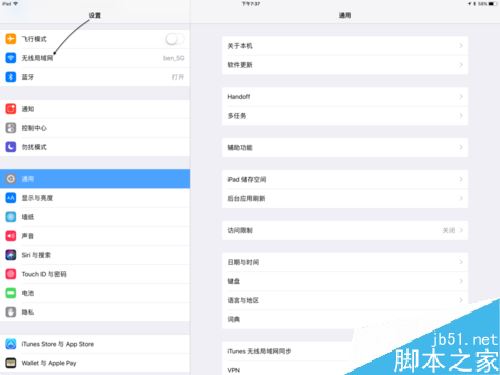The image size is (500, 375).
Task: Expand Date & Time (日期与时间) chevron
Action: pyautogui.click(x=461, y=262)
